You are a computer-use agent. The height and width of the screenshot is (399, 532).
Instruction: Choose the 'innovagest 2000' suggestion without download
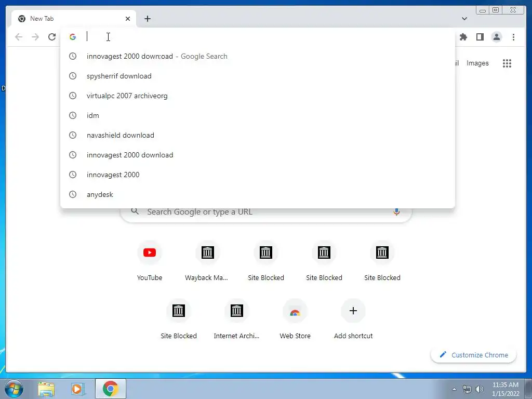tap(258, 175)
